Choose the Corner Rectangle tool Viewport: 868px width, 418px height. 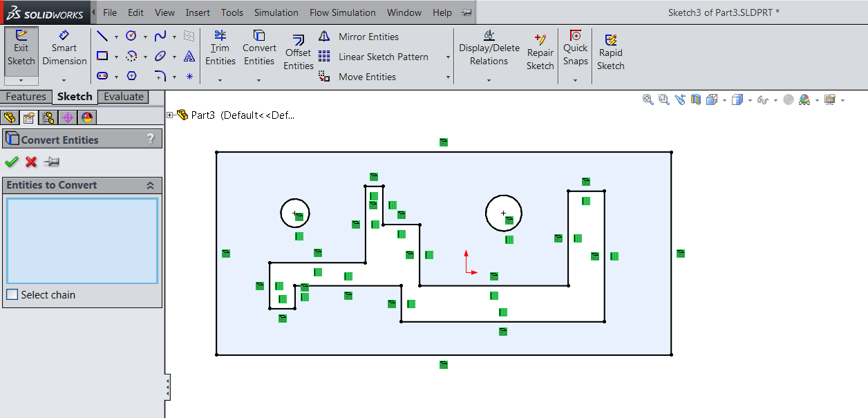pyautogui.click(x=102, y=56)
